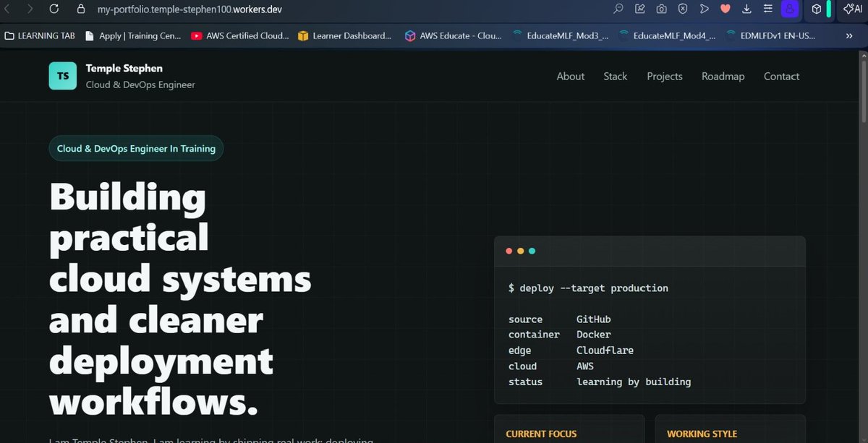
Task: Open the EDMLFDv1 EN-US bookmark
Action: [x=773, y=35]
